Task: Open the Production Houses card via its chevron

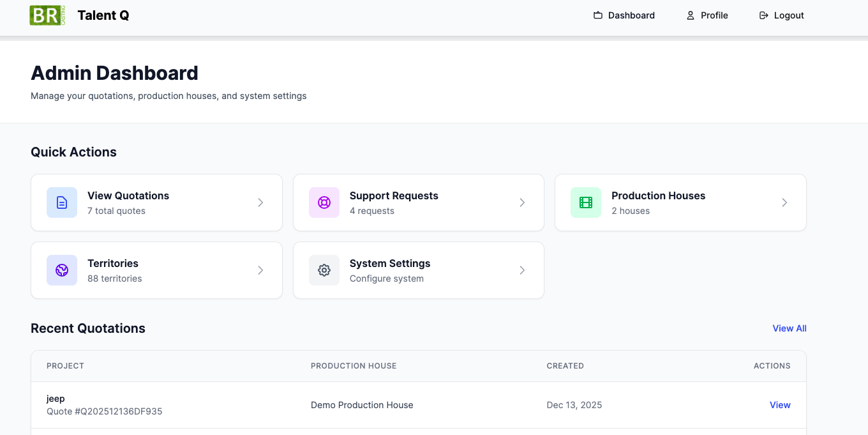Action: 784,202
